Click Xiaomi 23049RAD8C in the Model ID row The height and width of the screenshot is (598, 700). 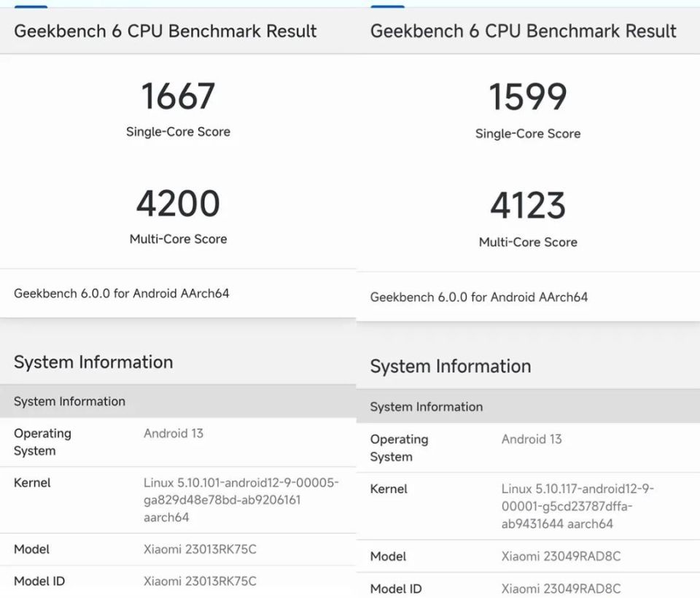point(561,589)
